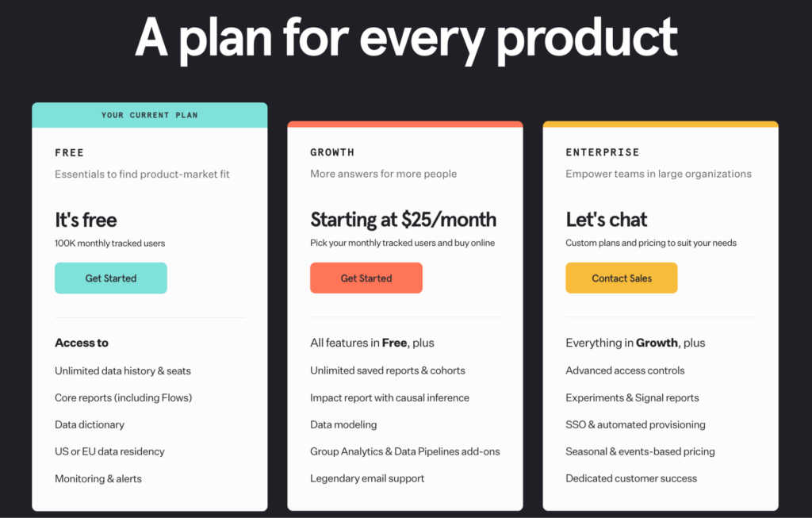The image size is (812, 518).
Task: Click 'Unlimited data history & seats' feature
Action: (x=123, y=371)
